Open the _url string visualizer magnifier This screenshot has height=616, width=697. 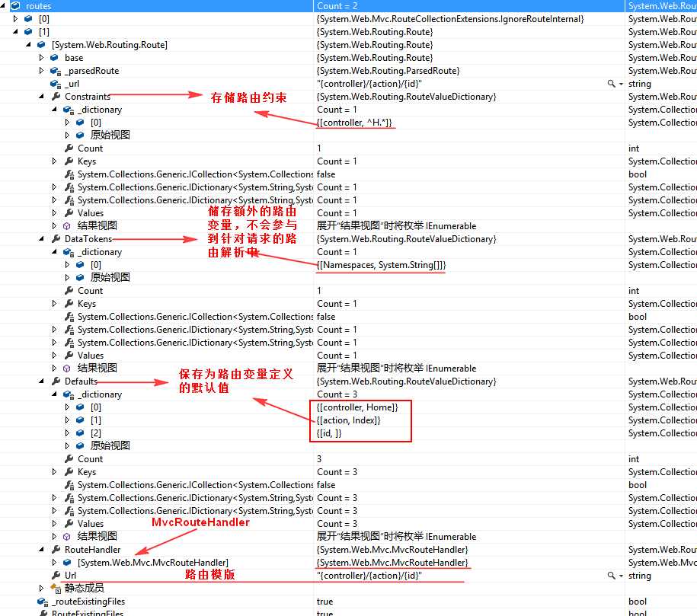point(611,84)
